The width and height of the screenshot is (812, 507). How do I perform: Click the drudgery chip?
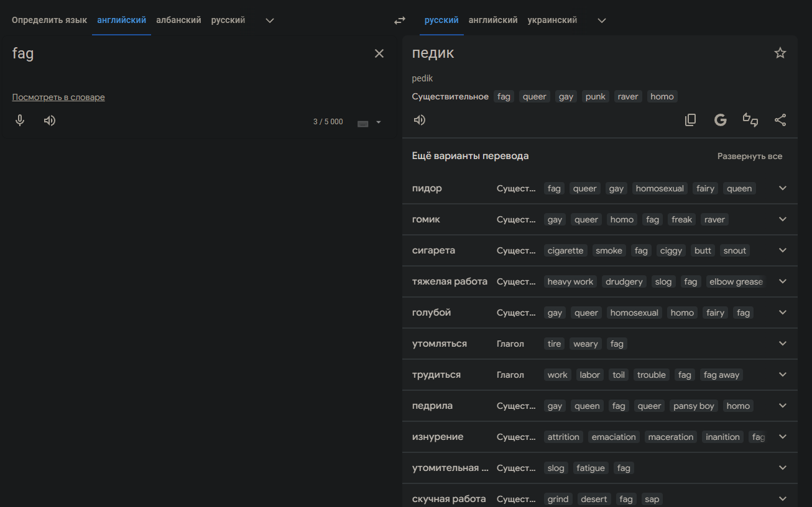pyautogui.click(x=624, y=281)
